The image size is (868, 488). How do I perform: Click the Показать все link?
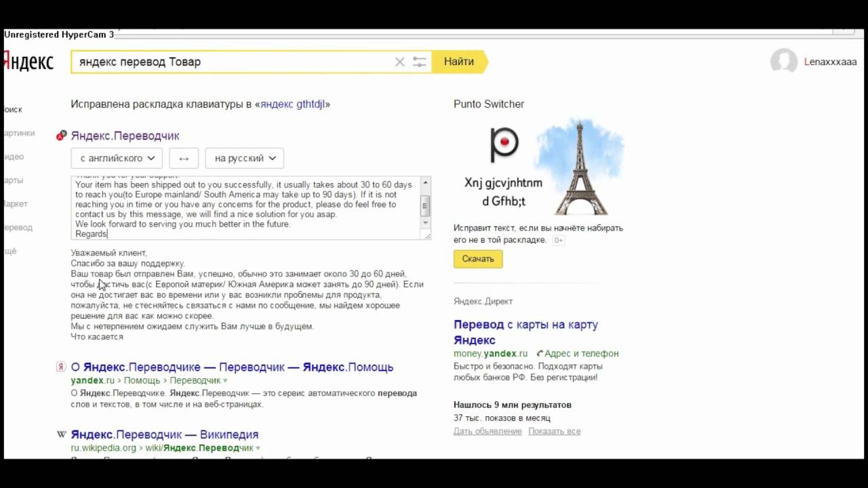pos(554,431)
